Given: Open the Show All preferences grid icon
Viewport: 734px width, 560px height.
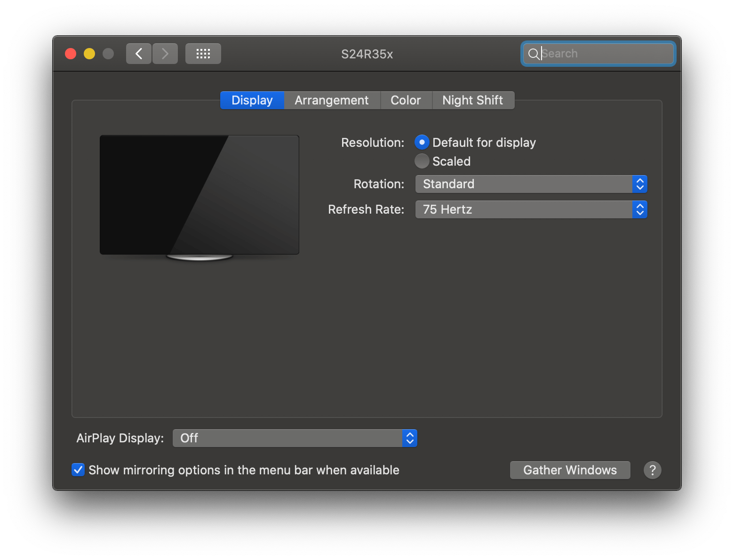Looking at the screenshot, I should coord(203,53).
